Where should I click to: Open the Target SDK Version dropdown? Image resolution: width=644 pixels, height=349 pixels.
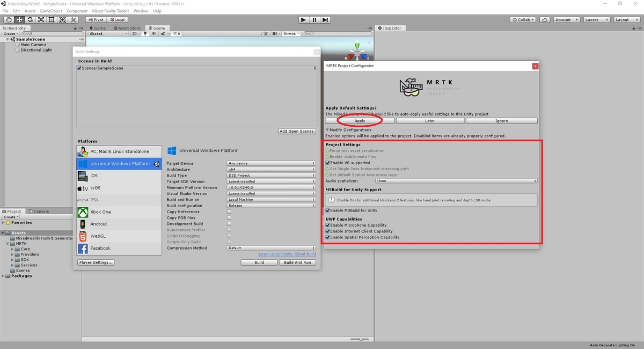click(x=272, y=181)
